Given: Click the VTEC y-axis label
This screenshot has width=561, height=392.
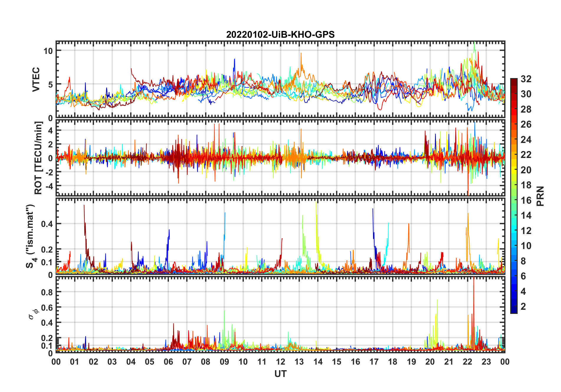Looking at the screenshot, I should 36,80.
